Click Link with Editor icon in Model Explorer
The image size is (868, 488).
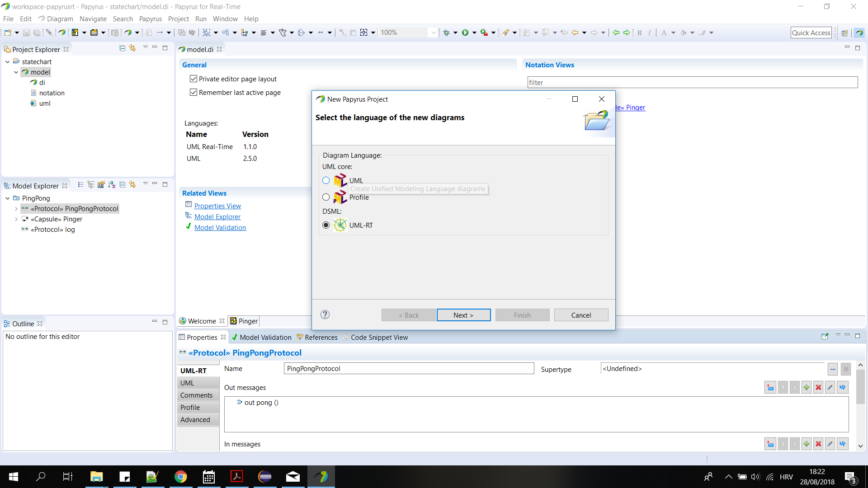click(x=132, y=184)
